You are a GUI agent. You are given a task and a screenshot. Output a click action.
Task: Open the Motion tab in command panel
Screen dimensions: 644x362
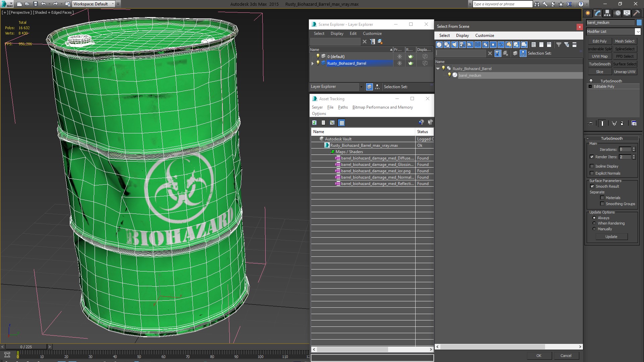coord(618,13)
